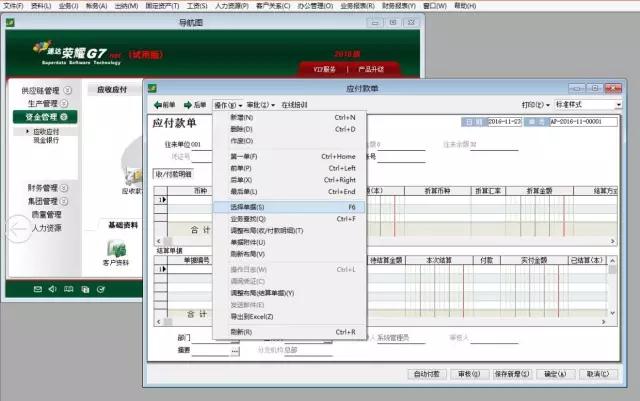Image resolution: width=640 pixels, height=401 pixels.
Task: Choose 新增(N) from the menu
Action: (x=289, y=117)
